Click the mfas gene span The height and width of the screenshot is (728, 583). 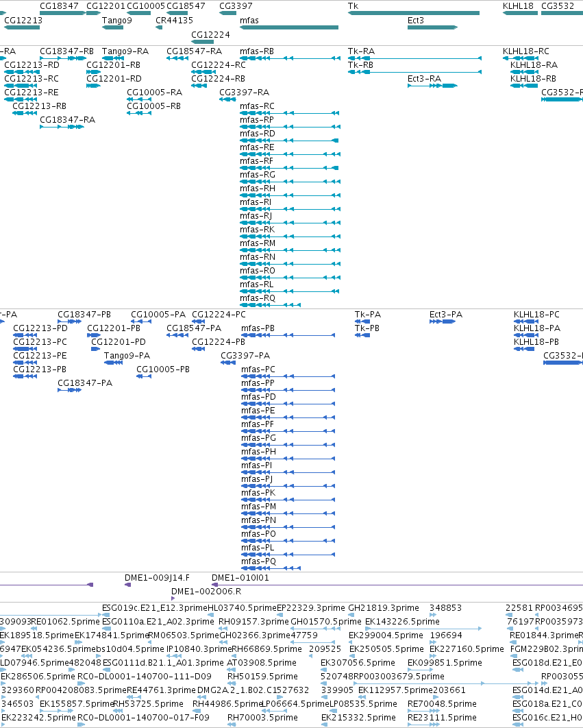[x=288, y=27]
